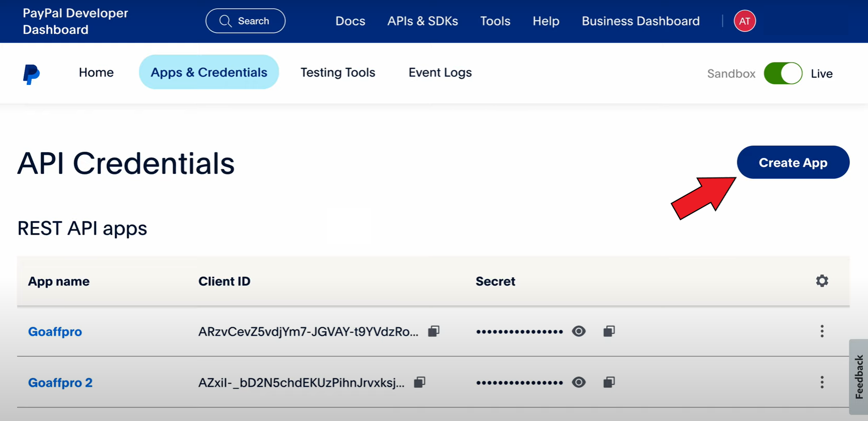
Task: Open the Feedback side tab
Action: pos(859,376)
